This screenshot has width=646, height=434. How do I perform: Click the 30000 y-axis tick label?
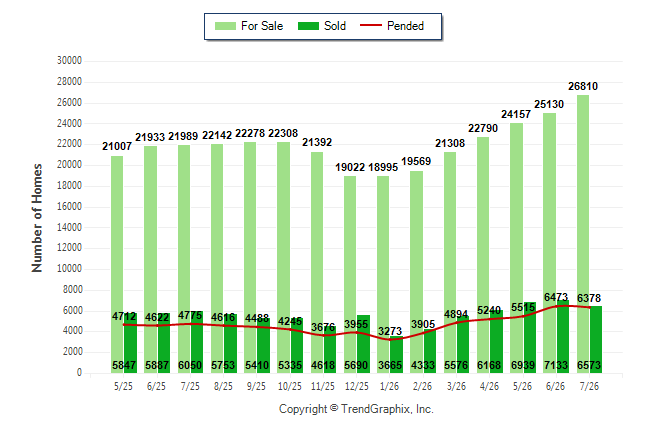pyautogui.click(x=69, y=61)
